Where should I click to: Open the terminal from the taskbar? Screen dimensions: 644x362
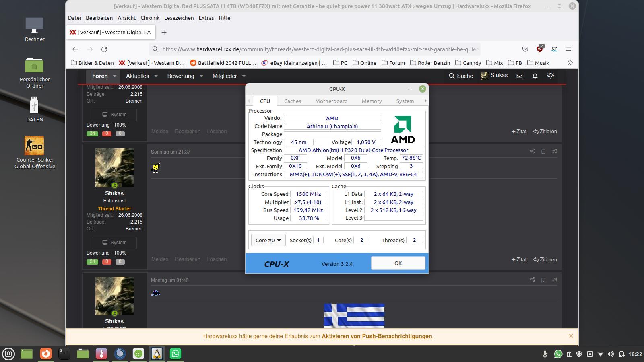[64, 354]
